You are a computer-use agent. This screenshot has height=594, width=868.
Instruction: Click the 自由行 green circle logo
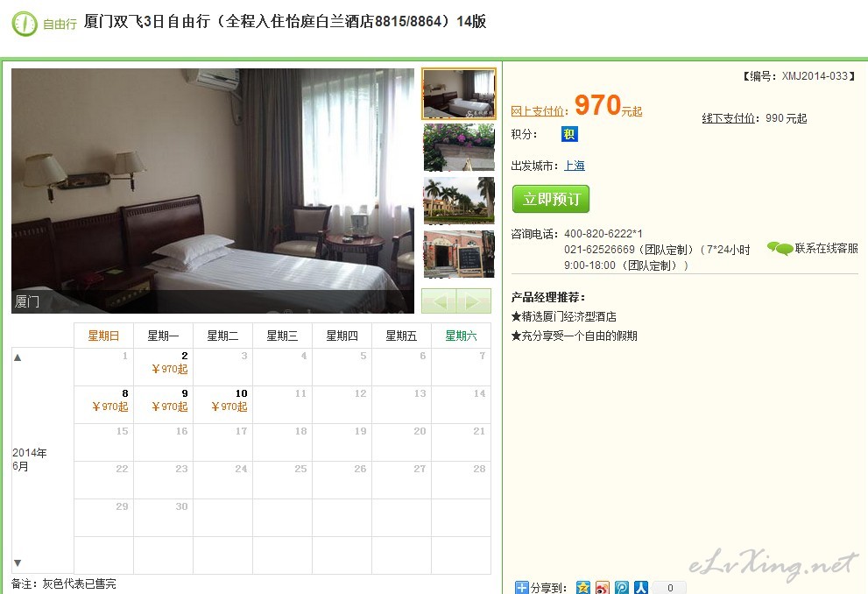25,24
